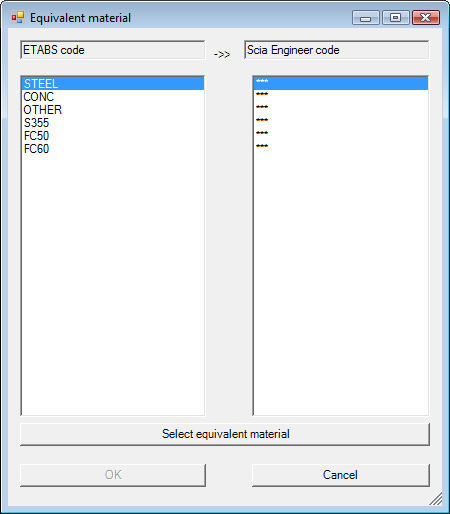Select first *** row in Scia list
Screen dimensions: 450x514
click(x=341, y=83)
